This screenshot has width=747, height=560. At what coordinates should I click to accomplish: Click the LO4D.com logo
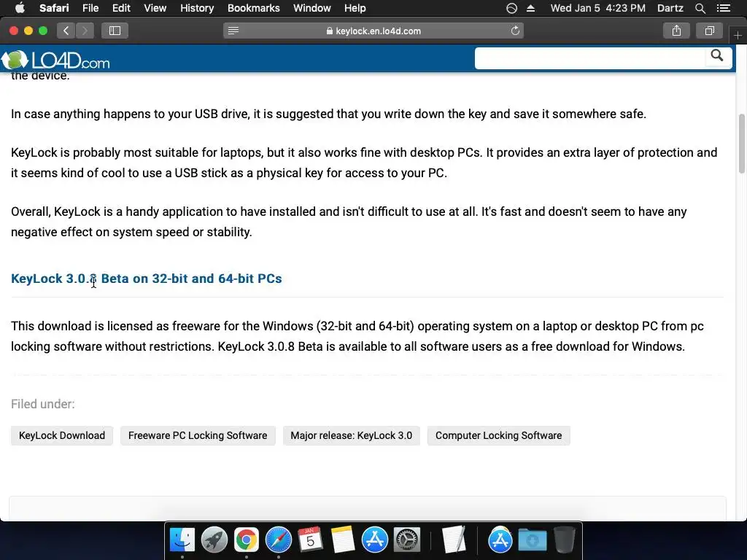point(55,60)
